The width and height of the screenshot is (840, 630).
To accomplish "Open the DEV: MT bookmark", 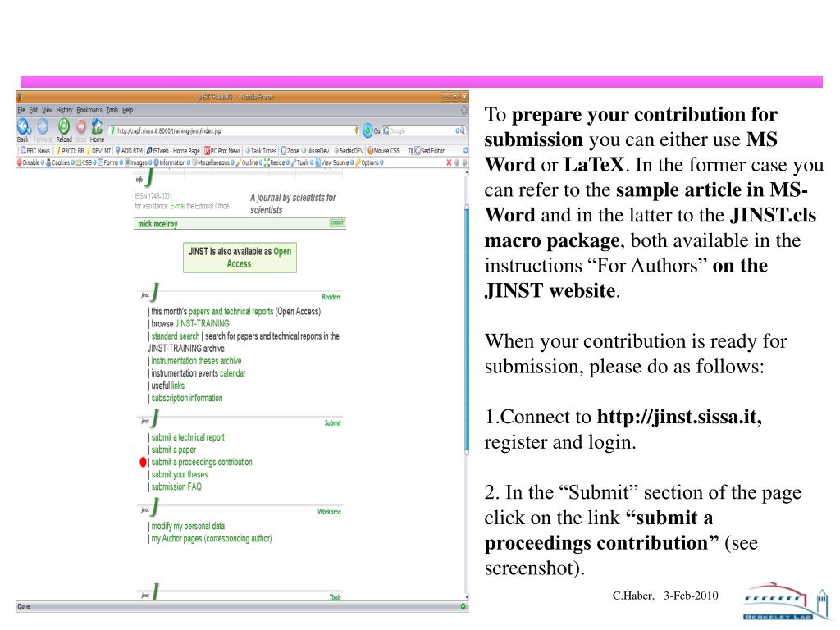I will coord(99,151).
